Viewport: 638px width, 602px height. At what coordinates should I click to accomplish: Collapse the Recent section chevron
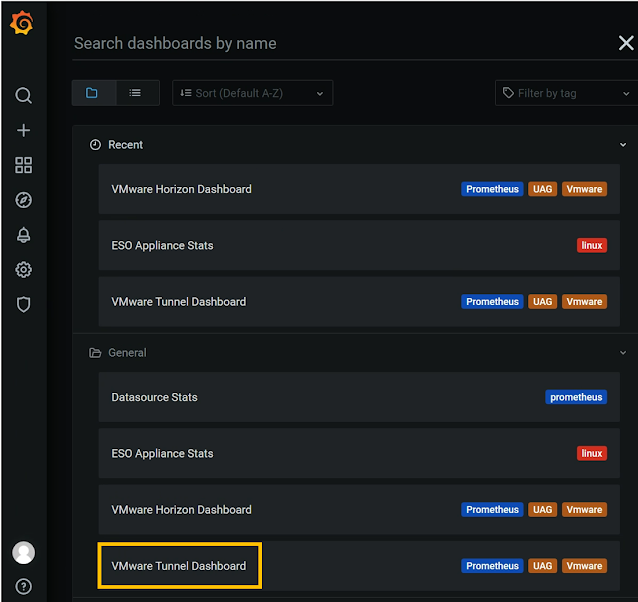(x=623, y=145)
